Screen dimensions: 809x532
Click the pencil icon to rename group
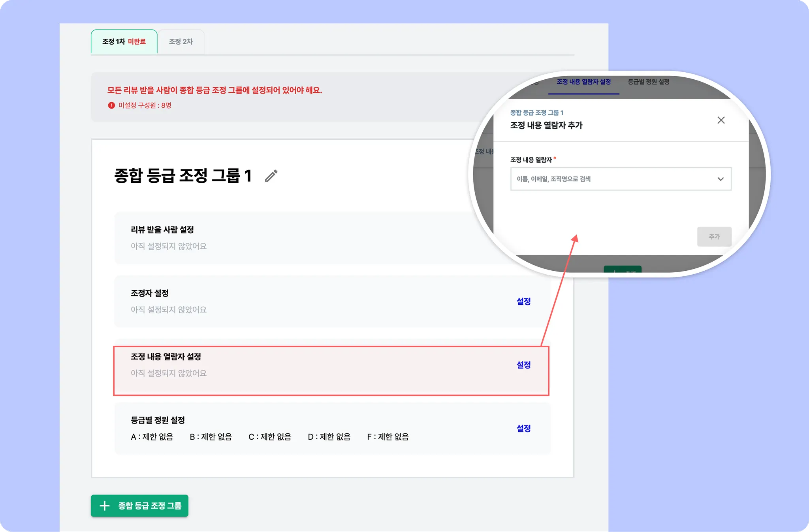[x=271, y=176]
